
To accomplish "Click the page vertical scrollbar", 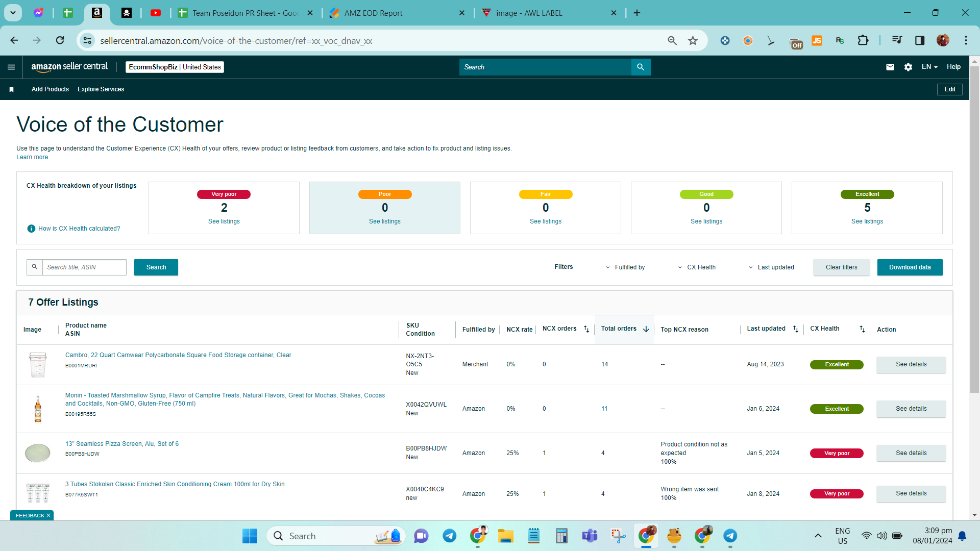I will pyautogui.click(x=974, y=230).
